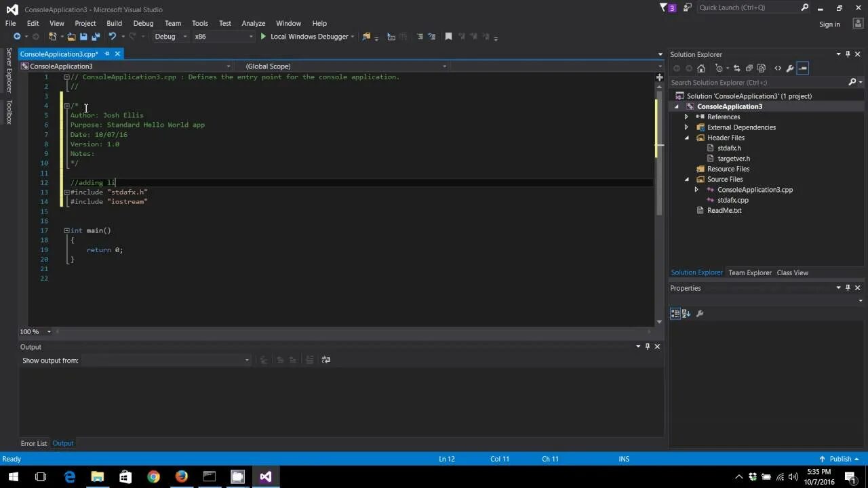Open Properties via the wrench icon

(x=790, y=68)
